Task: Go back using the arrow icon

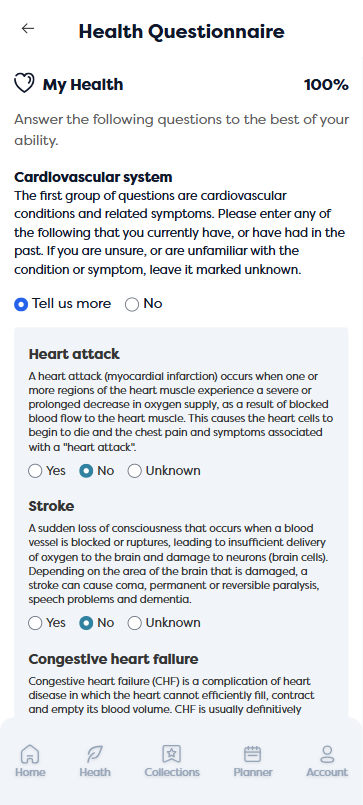Action: click(28, 29)
